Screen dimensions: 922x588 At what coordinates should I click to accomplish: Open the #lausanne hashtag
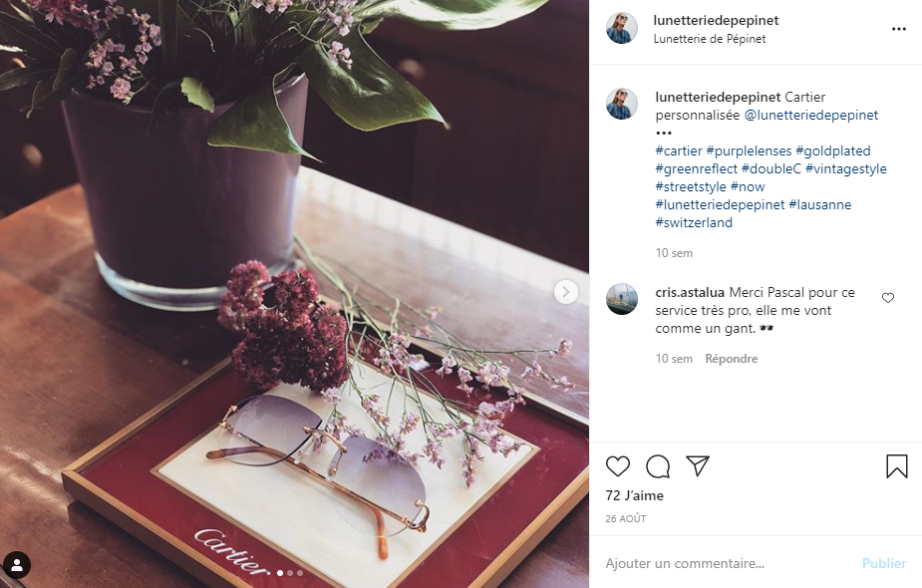819,204
